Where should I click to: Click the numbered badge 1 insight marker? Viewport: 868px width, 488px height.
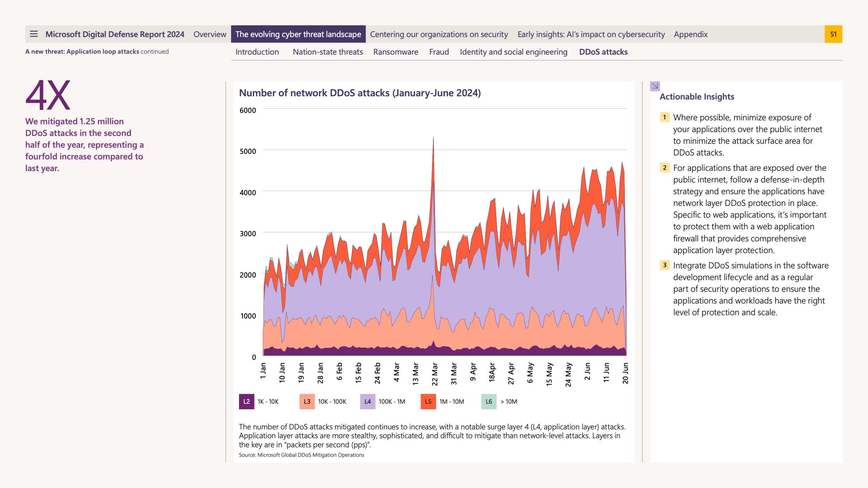coord(664,117)
